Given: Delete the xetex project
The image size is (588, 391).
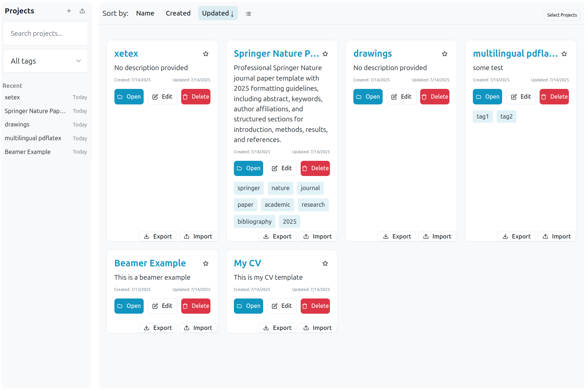Looking at the screenshot, I should point(196,97).
